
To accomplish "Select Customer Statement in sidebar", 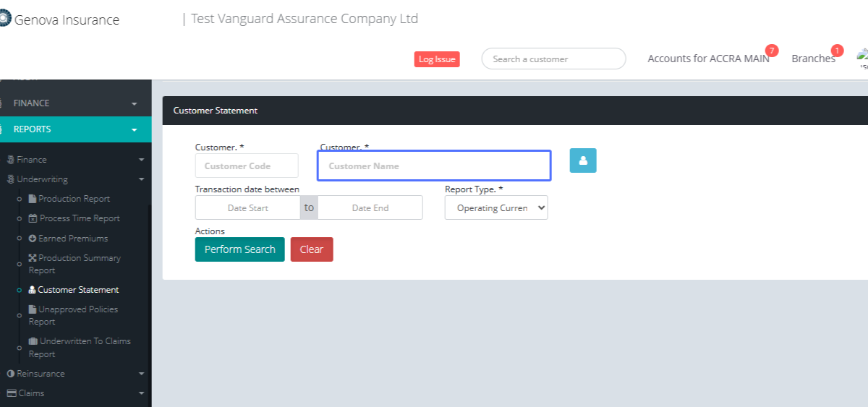I will (x=77, y=290).
